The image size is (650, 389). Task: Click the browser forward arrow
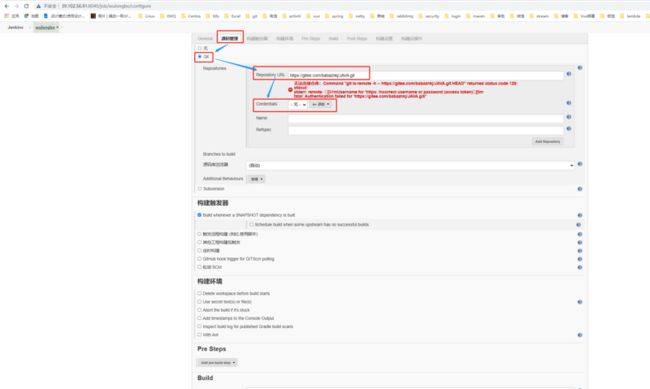point(17,6)
